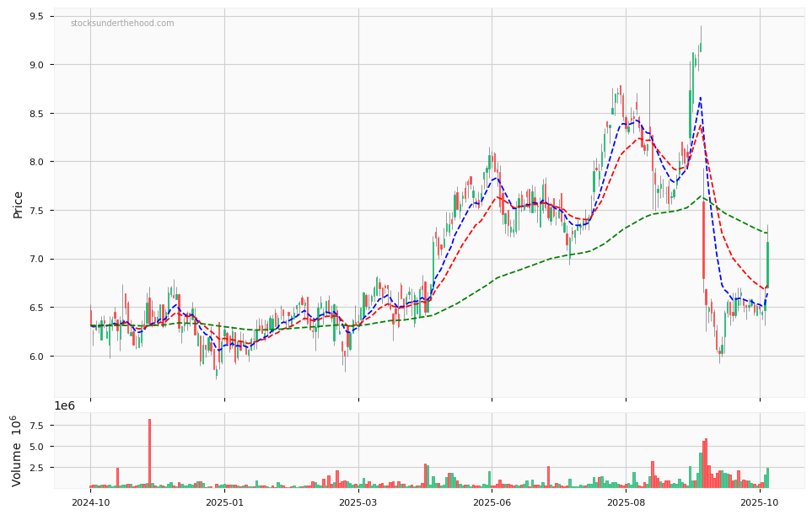The width and height of the screenshot is (812, 515).
Task: Click the 7.5 volume tick label
Action: coord(35,426)
